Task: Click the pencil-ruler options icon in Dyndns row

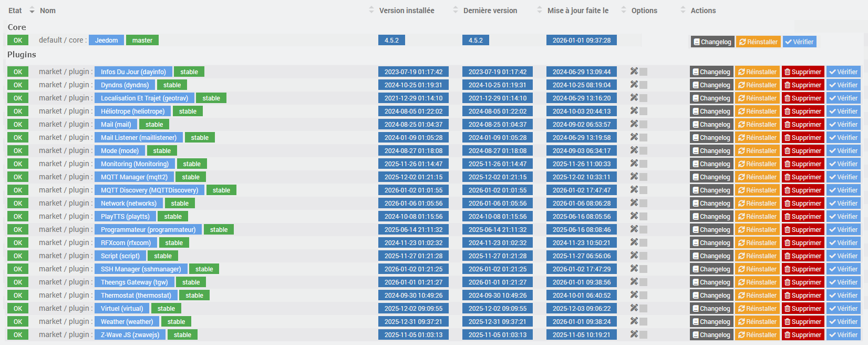Action: pyautogui.click(x=634, y=85)
